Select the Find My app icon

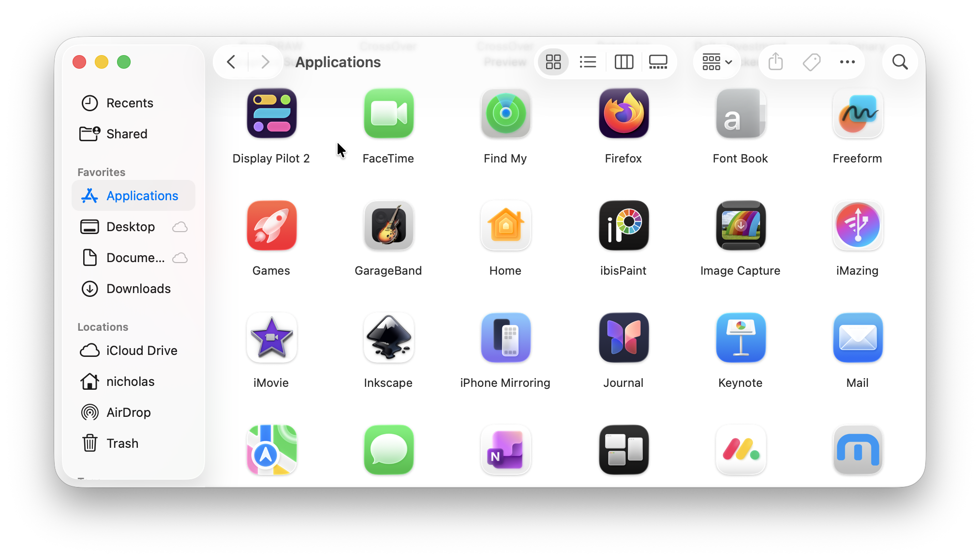click(x=505, y=114)
